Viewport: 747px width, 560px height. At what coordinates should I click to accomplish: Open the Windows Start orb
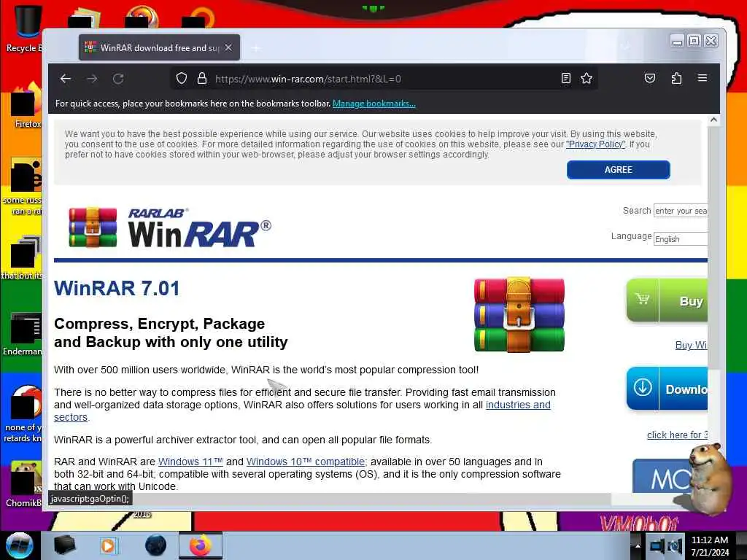coord(19,545)
